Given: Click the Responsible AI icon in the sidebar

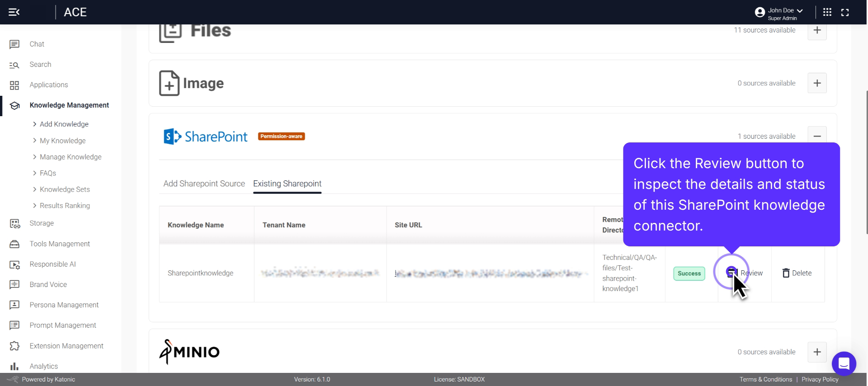Looking at the screenshot, I should tap(14, 265).
